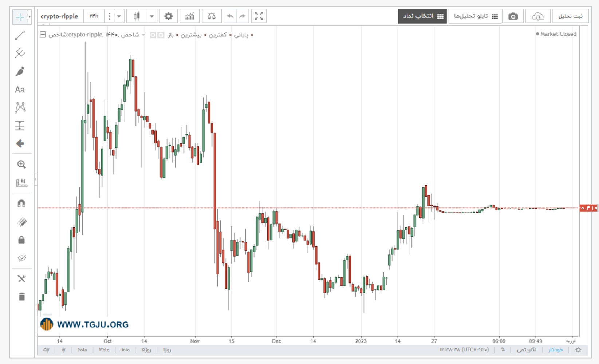
Task: Open the indicators menu
Action: 190,16
